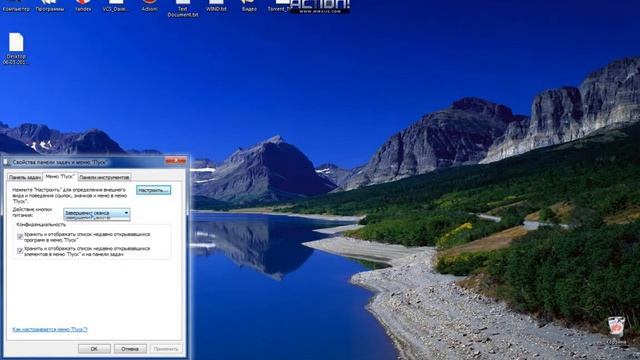Select the Text Document.txt desktop file
640x360 pixels.
tap(182, 8)
